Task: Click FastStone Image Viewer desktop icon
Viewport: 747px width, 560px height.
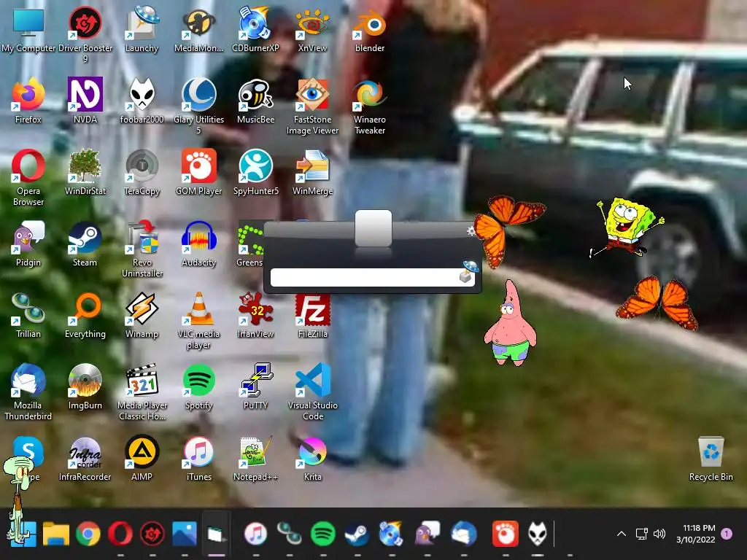Action: tap(312, 106)
